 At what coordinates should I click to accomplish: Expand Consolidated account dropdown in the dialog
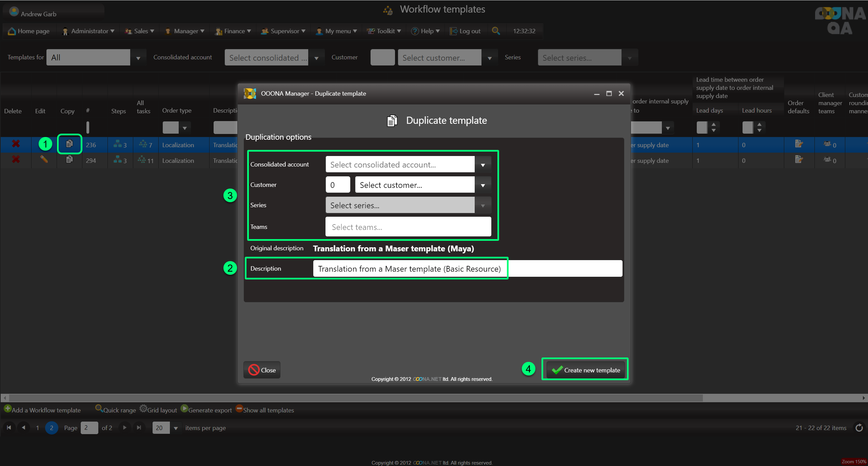pyautogui.click(x=483, y=165)
